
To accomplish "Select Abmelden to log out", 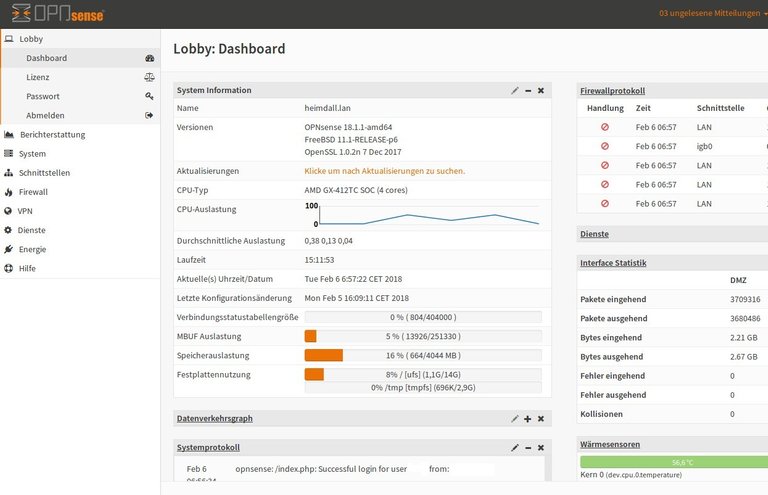I will 43,115.
